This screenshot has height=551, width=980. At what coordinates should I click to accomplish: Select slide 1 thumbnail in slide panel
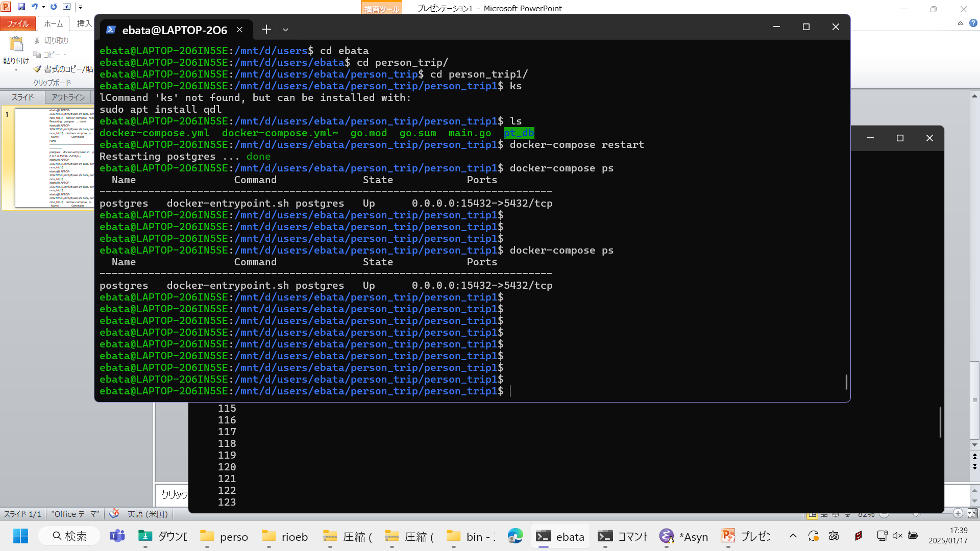(x=54, y=158)
